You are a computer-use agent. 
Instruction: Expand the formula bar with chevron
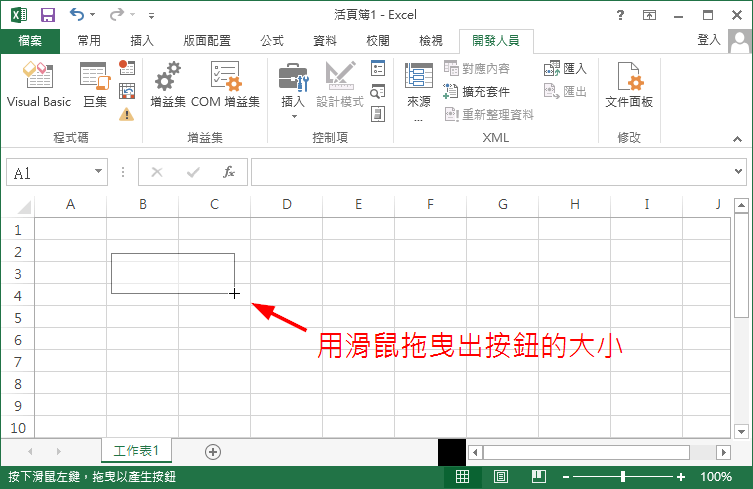tap(739, 171)
